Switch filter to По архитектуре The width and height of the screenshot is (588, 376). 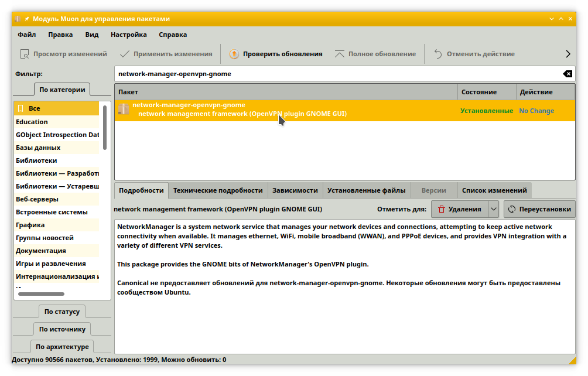click(62, 347)
